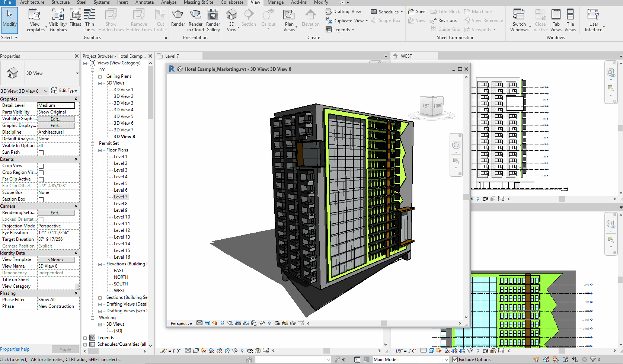This screenshot has width=623, height=364.
Task: Select the Thin Lines tool
Action: [90, 15]
